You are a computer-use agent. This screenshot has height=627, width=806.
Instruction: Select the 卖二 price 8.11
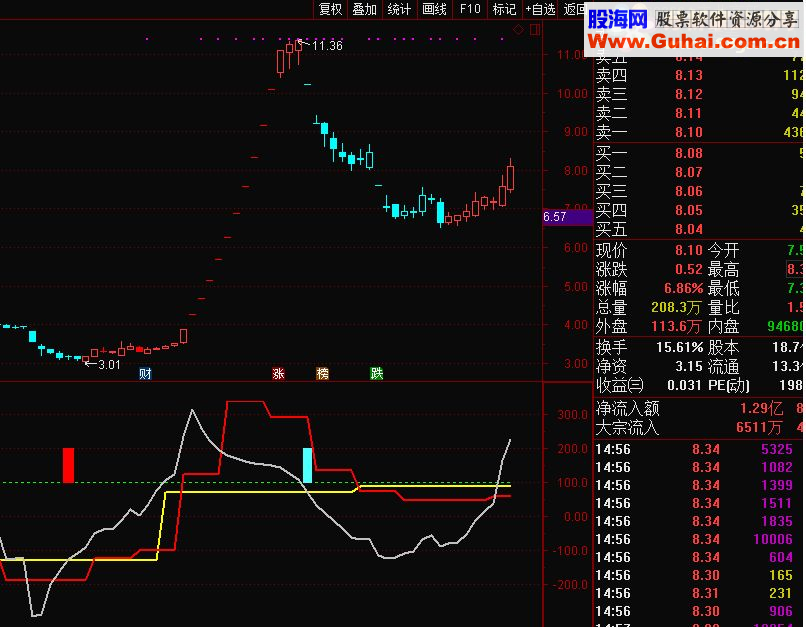(689, 114)
